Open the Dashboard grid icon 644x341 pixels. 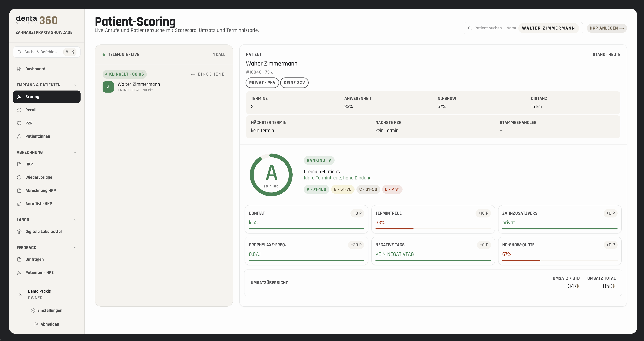(x=19, y=69)
